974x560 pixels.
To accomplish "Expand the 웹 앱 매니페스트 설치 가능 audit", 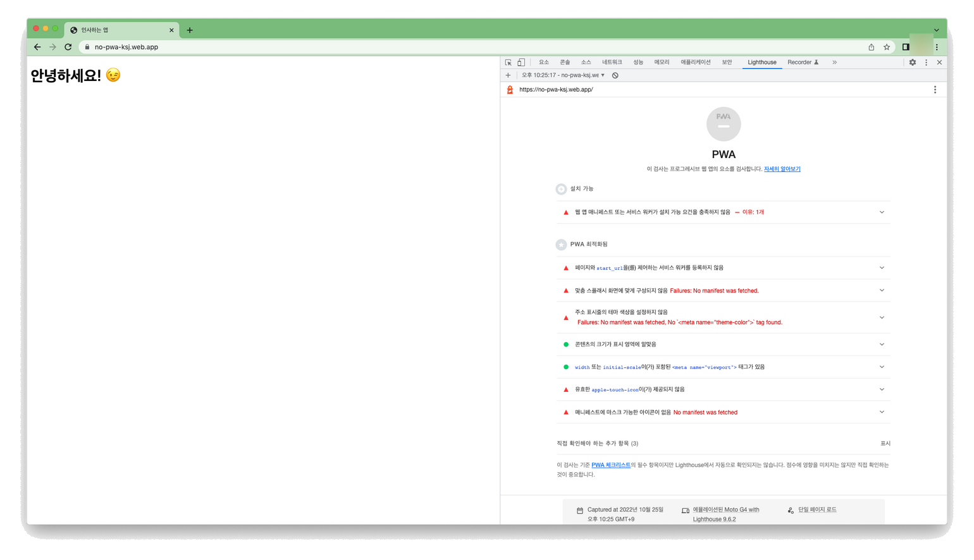I will [x=723, y=212].
